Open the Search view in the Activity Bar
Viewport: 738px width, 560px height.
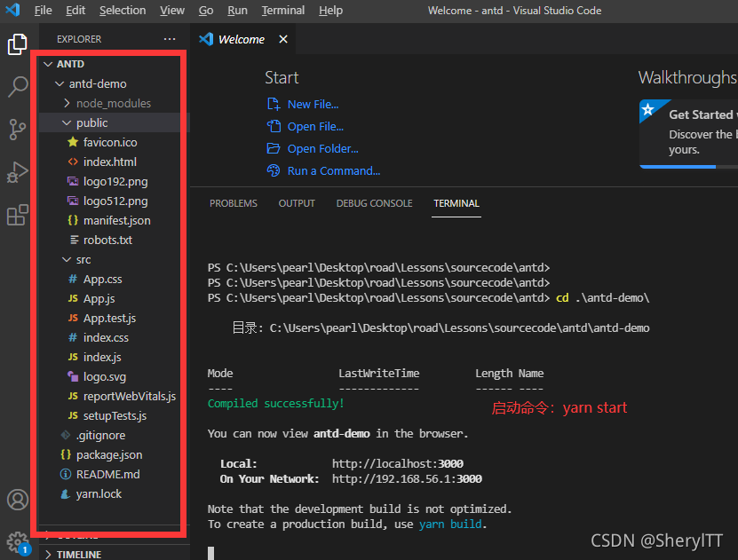point(17,86)
